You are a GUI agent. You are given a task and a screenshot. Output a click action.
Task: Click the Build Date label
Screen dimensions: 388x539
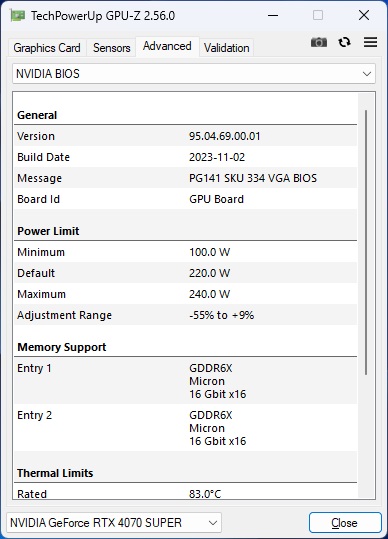click(43, 157)
